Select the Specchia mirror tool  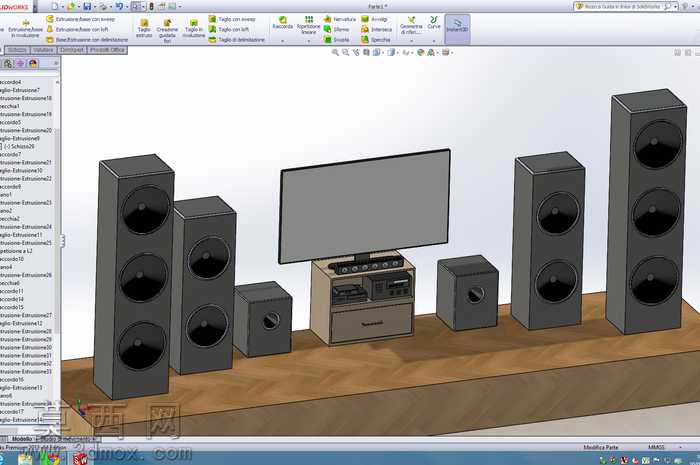pos(376,40)
